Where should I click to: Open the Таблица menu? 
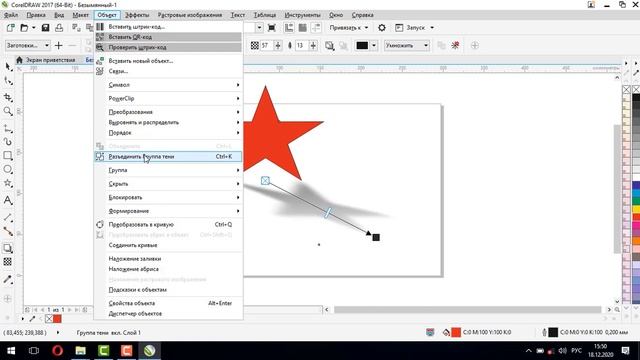point(265,15)
